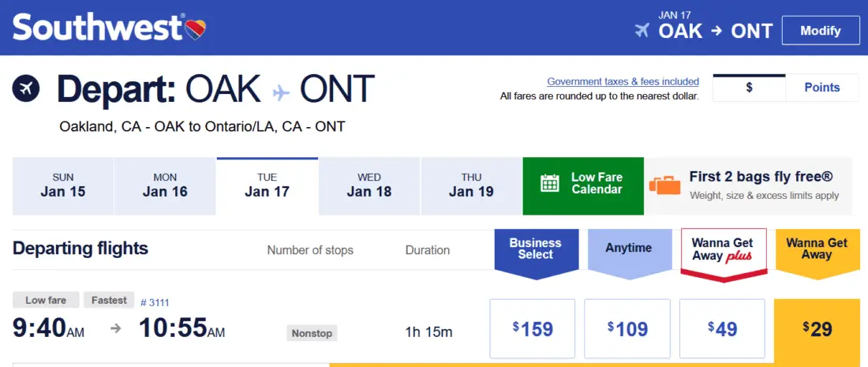Open flight number 3111 details
Screen dimensions: 868x367
(155, 302)
